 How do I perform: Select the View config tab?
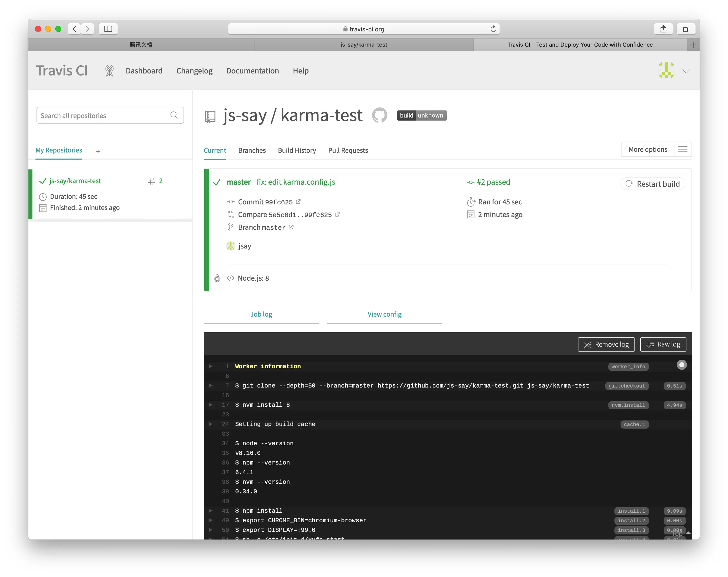pos(384,315)
